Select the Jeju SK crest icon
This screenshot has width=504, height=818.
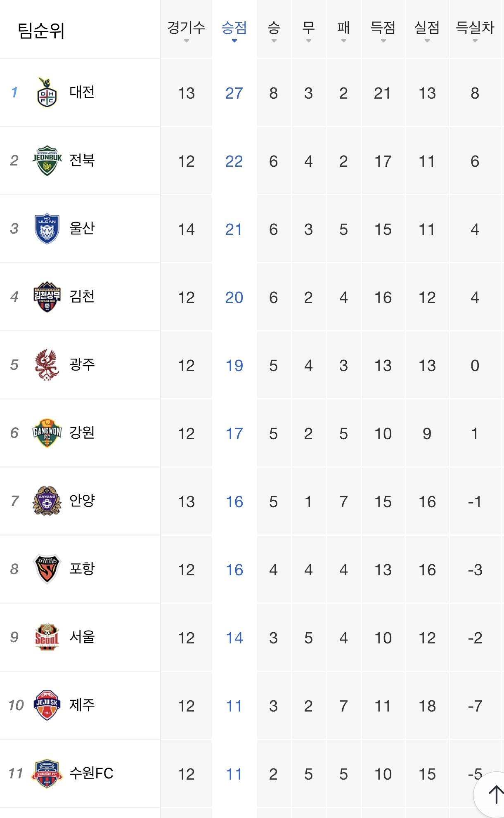pyautogui.click(x=47, y=705)
